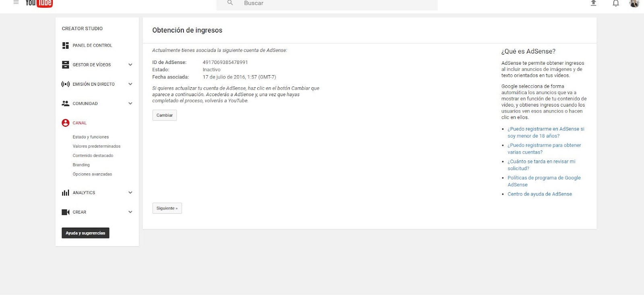Viewport: 644px width, 300px height.
Task: Click the Canal account icon
Action: coord(65,123)
